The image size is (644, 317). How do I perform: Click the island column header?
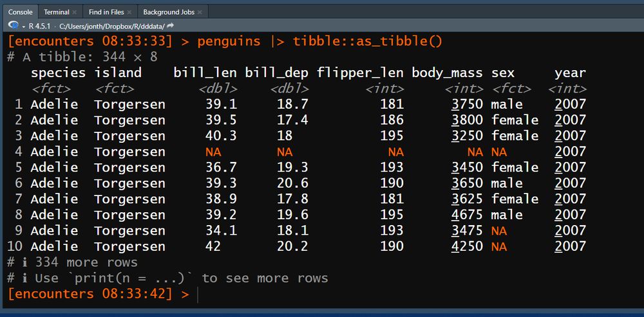(118, 73)
